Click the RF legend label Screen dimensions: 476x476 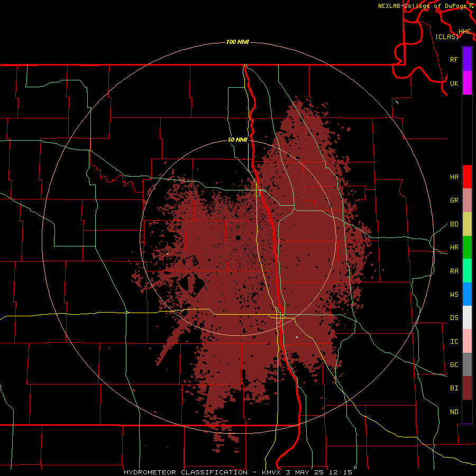pyautogui.click(x=454, y=59)
